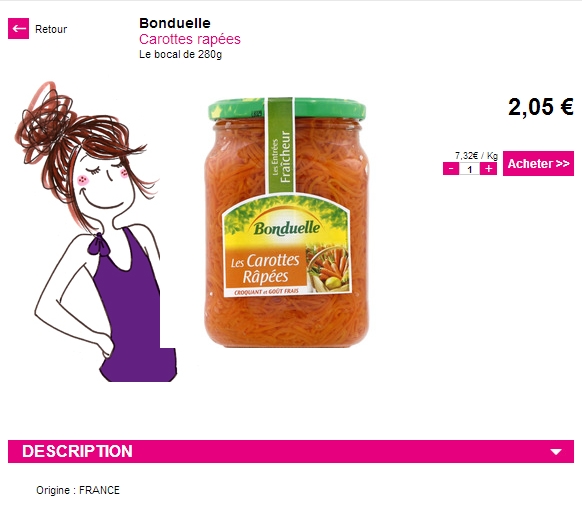Click the green jar lid in photo
The width and height of the screenshot is (582, 510).
click(287, 109)
